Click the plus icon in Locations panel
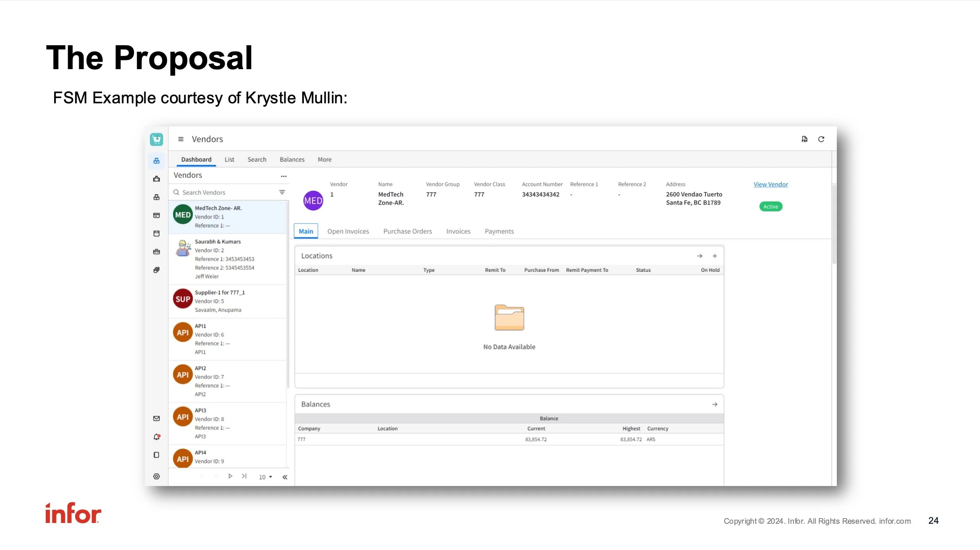The image size is (980, 550). coord(715,256)
